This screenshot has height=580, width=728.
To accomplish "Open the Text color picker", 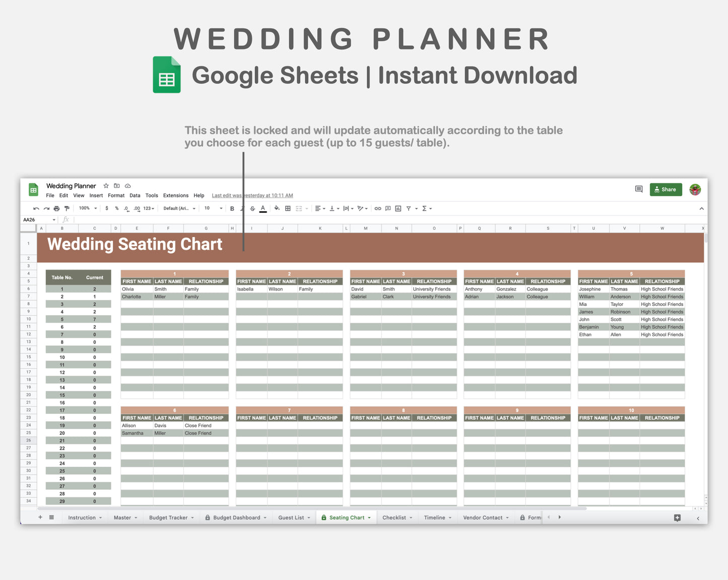I will (262, 208).
